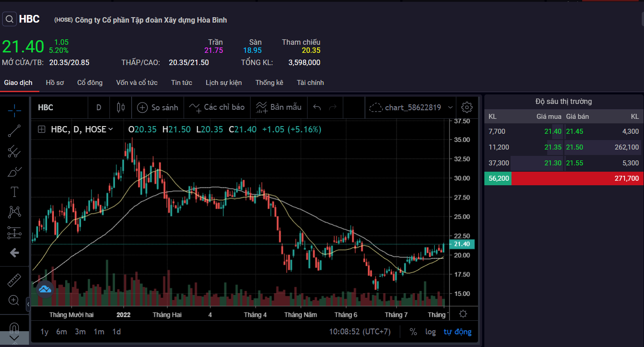This screenshot has height=347, width=644.
Task: Select the crosshair cursor tool
Action: coord(14,109)
